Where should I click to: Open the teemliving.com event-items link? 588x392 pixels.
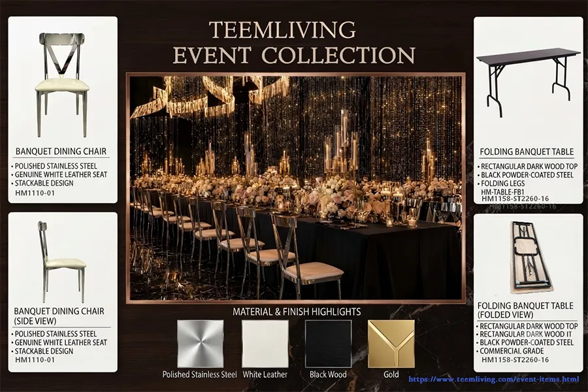pos(494,379)
